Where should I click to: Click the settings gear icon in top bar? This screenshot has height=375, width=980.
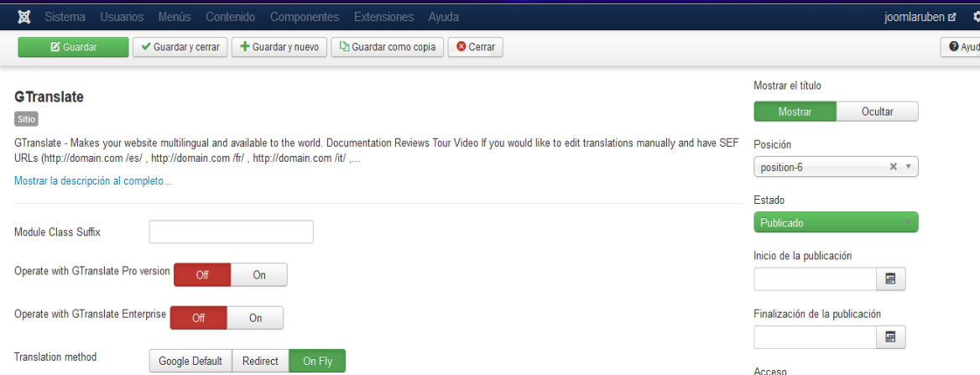coord(975,17)
